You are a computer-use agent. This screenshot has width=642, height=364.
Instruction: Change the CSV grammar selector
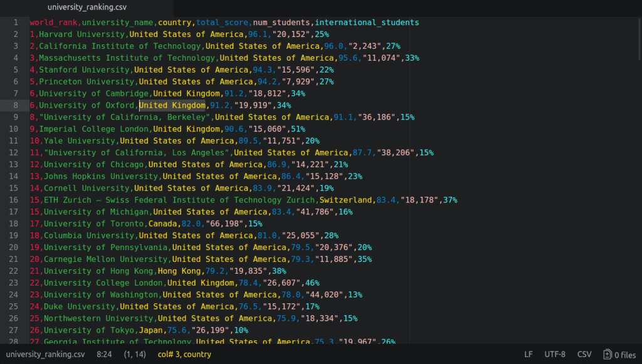click(584, 355)
